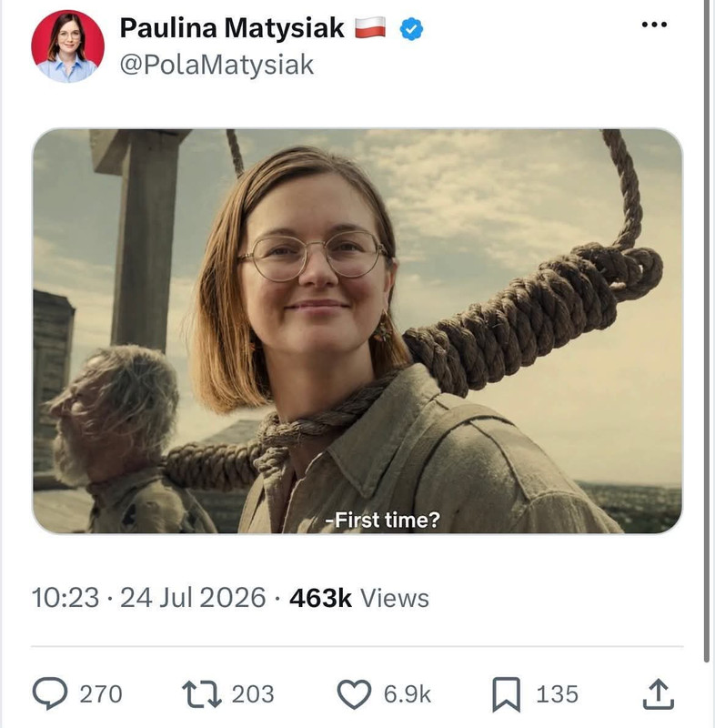Click the 10:23 timestamp
The height and width of the screenshot is (728, 715).
click(65, 598)
